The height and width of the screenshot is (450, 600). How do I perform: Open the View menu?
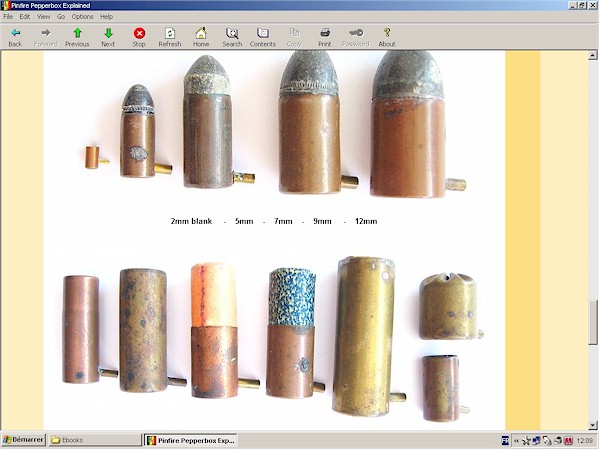coord(43,16)
